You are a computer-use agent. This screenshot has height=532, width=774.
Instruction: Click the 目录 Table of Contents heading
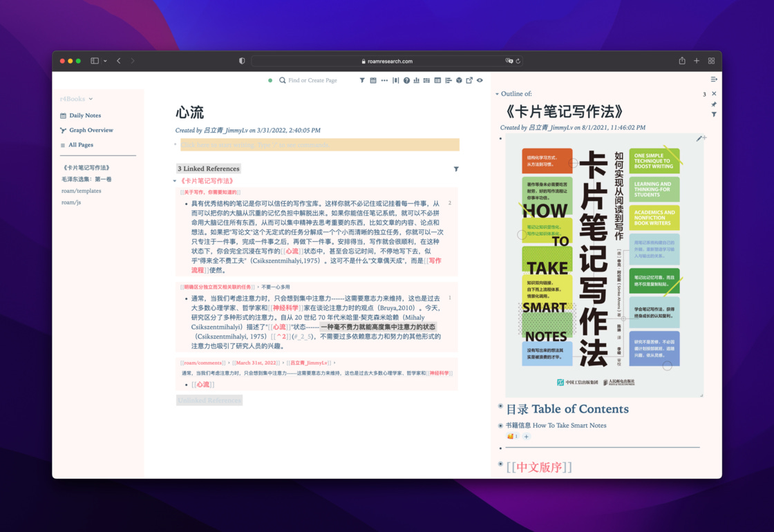[567, 409]
